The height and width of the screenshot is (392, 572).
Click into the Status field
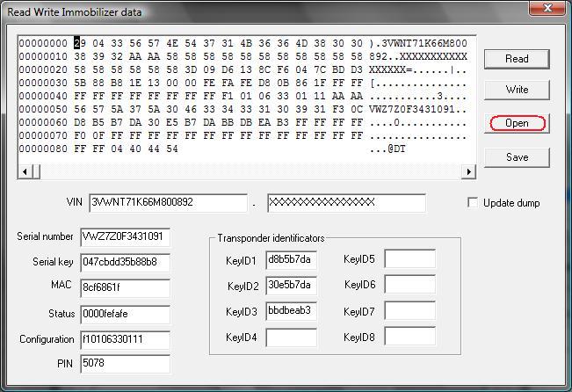point(125,315)
